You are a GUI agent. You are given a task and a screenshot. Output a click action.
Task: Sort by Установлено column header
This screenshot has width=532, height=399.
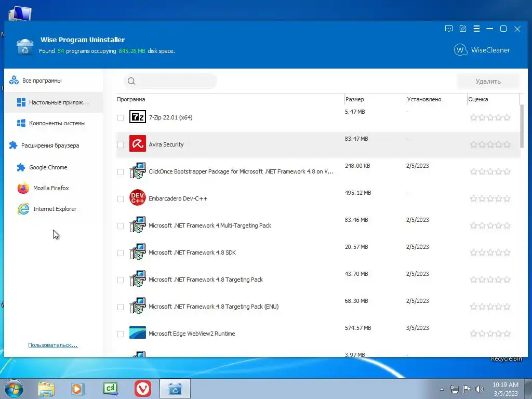(x=436, y=99)
